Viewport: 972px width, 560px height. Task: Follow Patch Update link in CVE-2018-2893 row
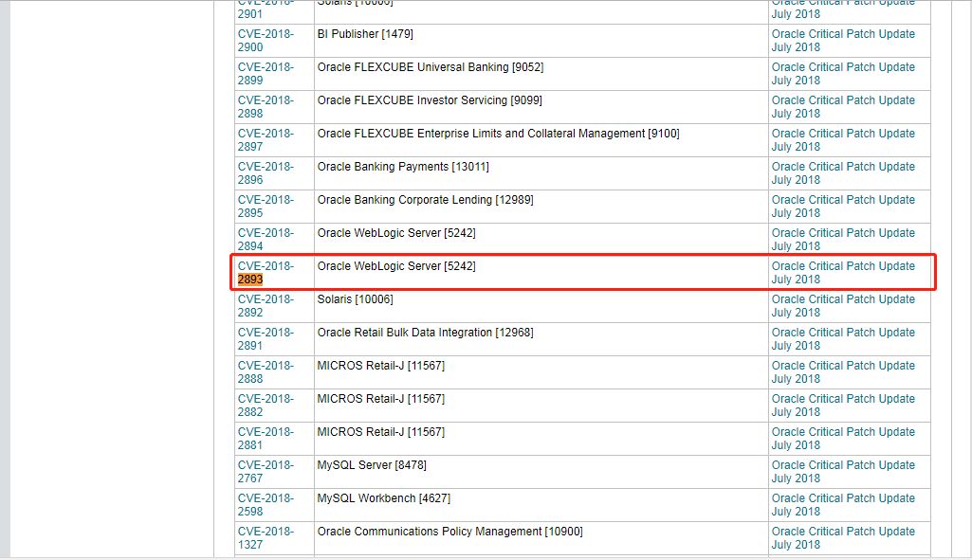(x=843, y=273)
